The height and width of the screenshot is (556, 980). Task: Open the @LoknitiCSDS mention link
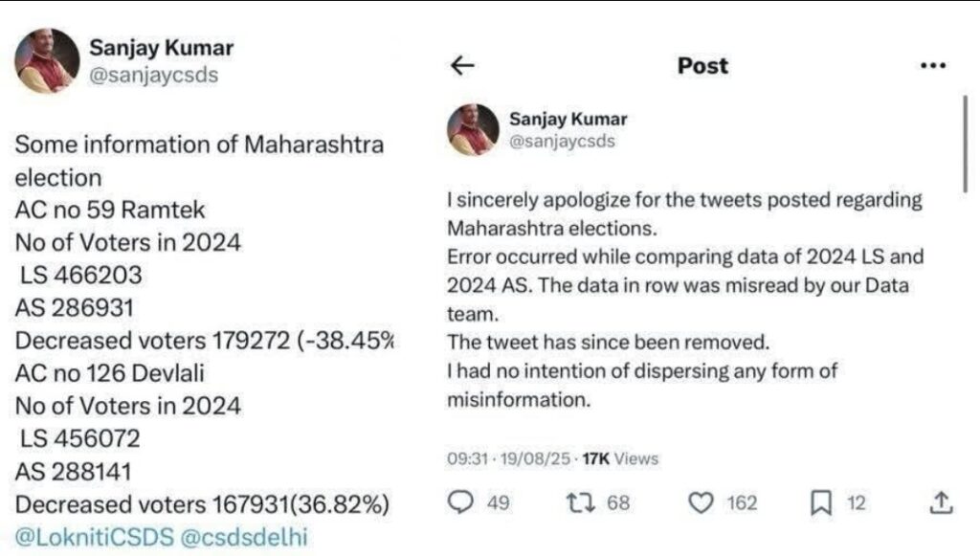click(x=95, y=537)
